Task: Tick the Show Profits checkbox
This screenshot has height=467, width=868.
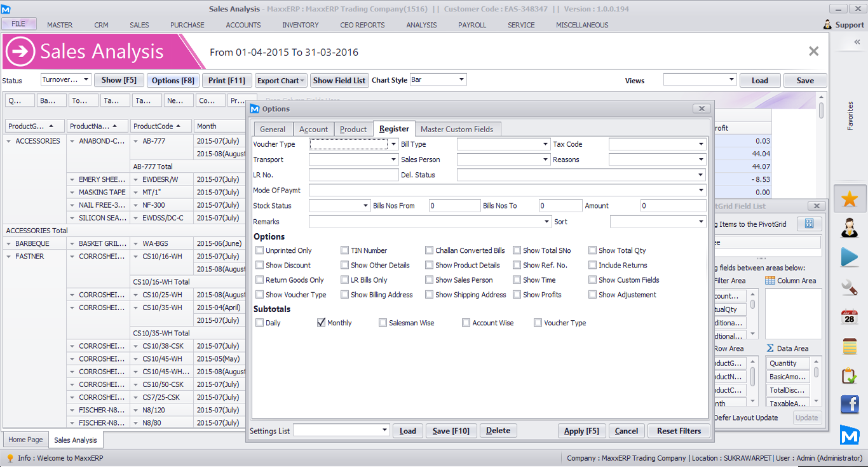Action: pyautogui.click(x=517, y=295)
